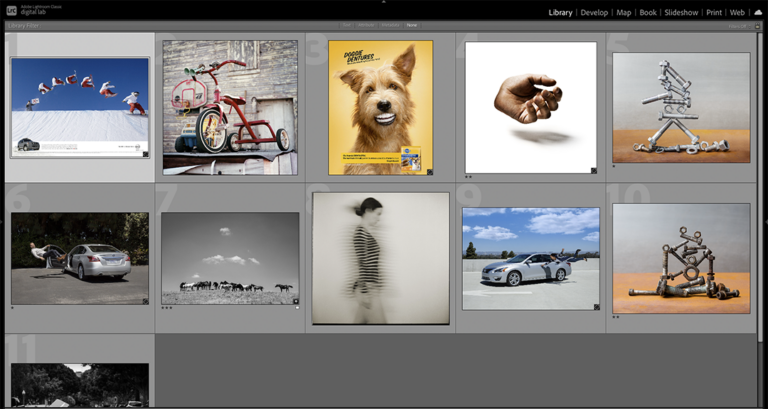This screenshot has height=409, width=768.
Task: Open the Web module
Action: coord(737,13)
